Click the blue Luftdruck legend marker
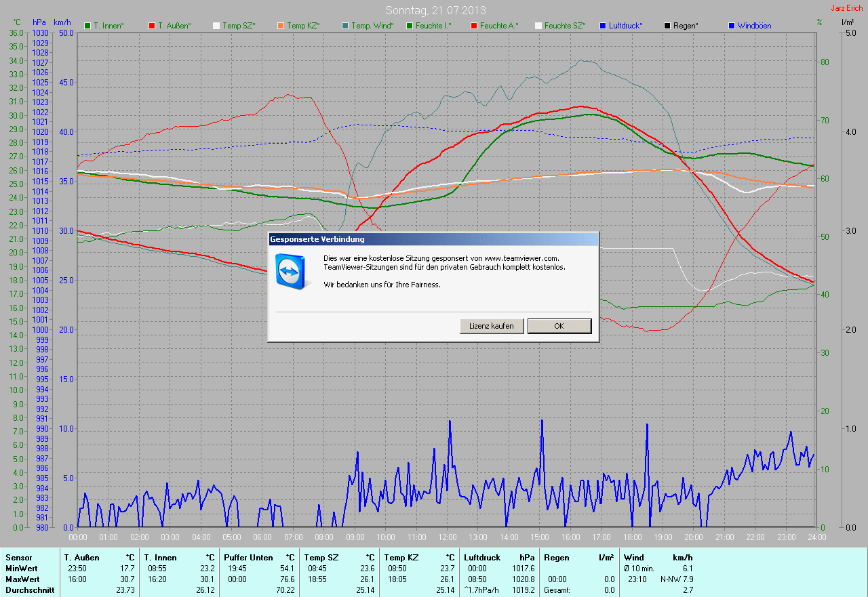Image resolution: width=868 pixels, height=597 pixels. 603,26
